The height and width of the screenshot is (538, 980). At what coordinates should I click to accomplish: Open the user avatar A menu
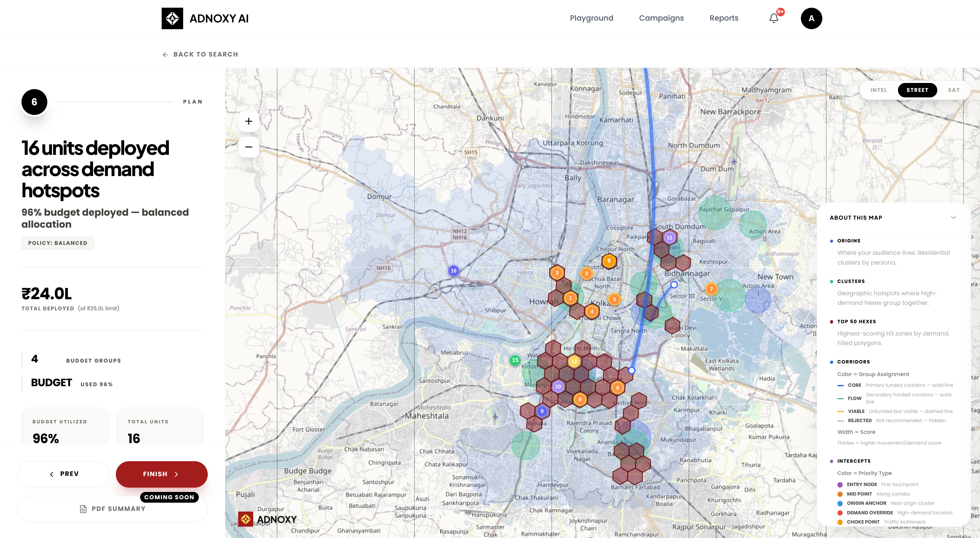point(811,18)
